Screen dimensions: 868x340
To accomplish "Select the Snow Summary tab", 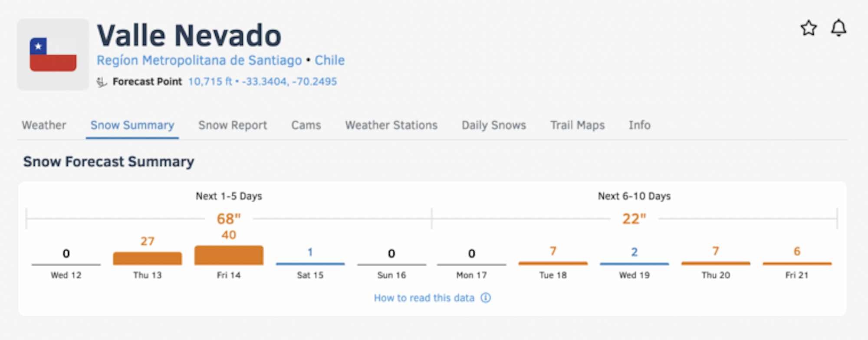I will click(x=132, y=125).
